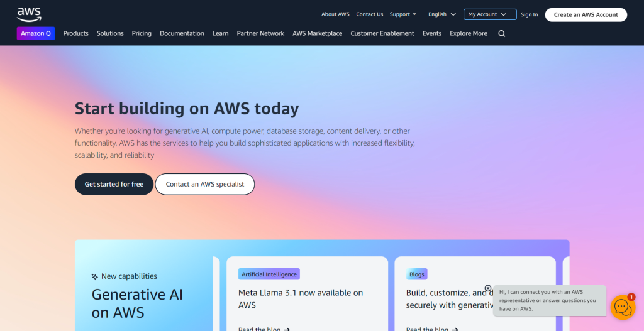Open the English language selector

(442, 14)
